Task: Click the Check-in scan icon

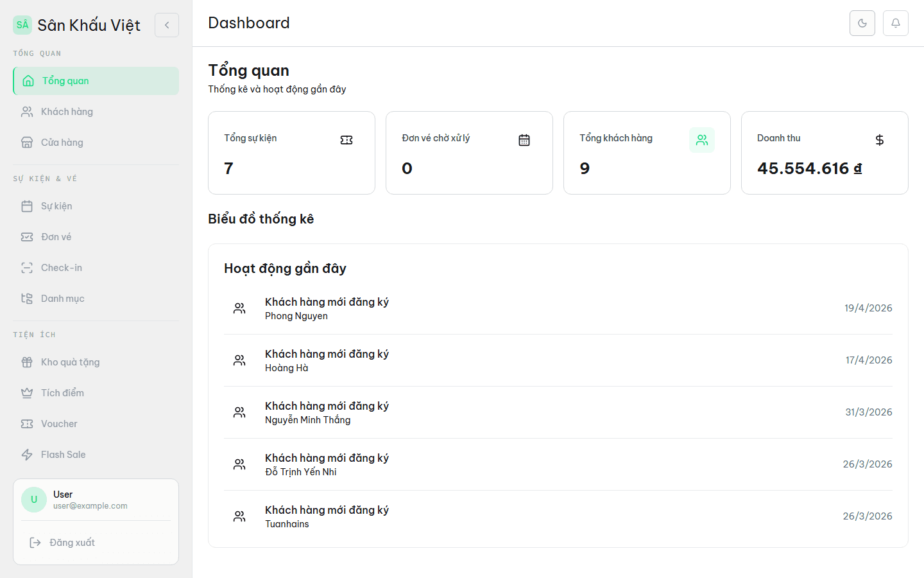Action: coord(27,268)
